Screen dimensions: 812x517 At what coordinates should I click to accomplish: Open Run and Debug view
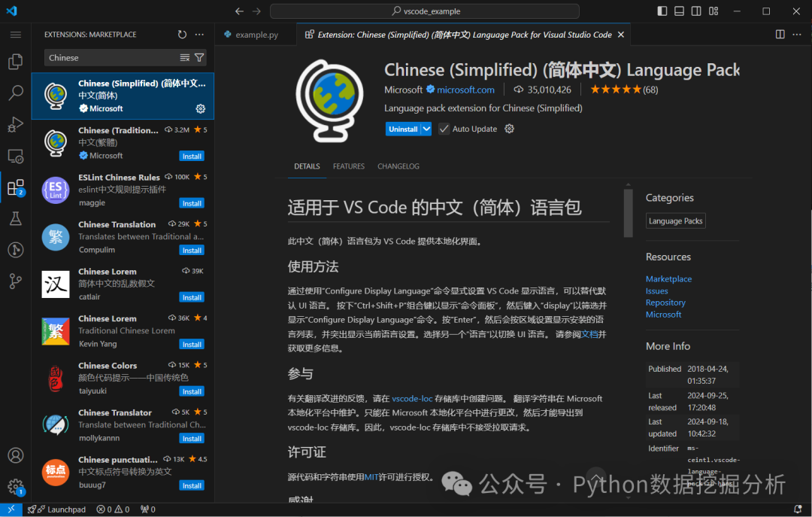tap(16, 124)
